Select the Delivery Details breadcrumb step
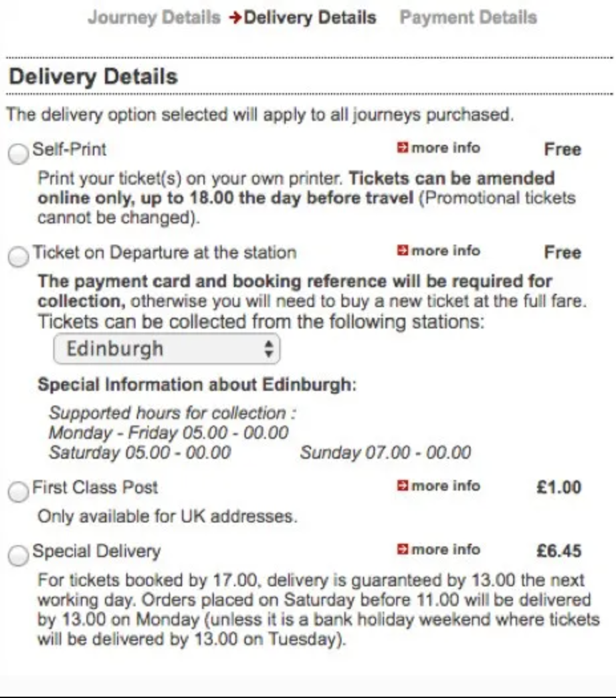 click(x=310, y=18)
